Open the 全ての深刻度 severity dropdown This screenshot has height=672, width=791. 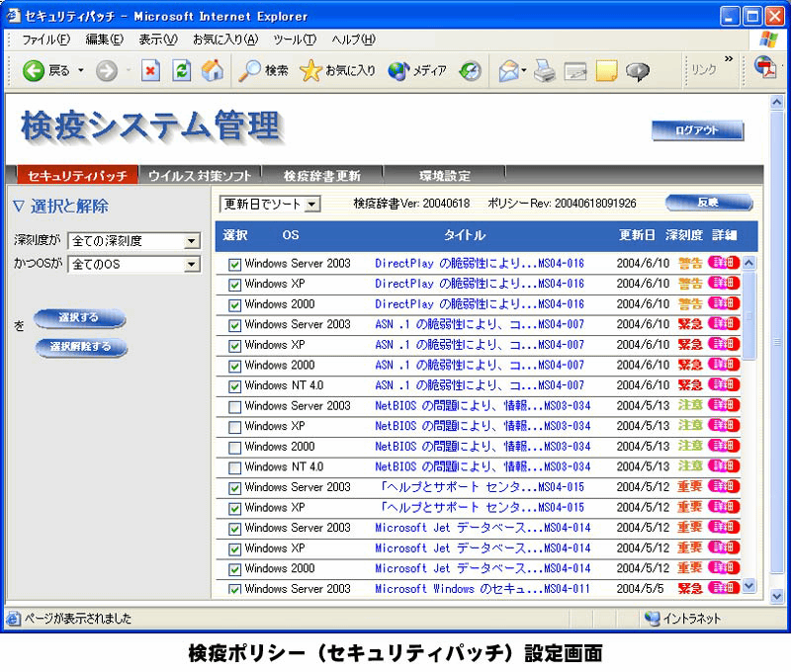(x=134, y=241)
